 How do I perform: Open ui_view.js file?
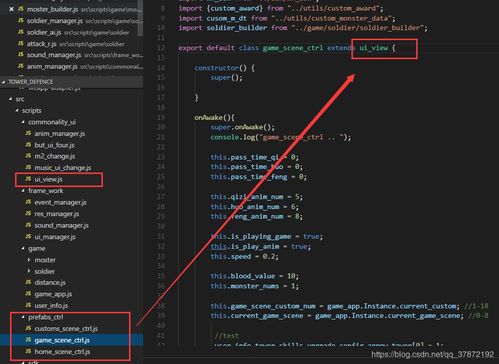(48, 179)
